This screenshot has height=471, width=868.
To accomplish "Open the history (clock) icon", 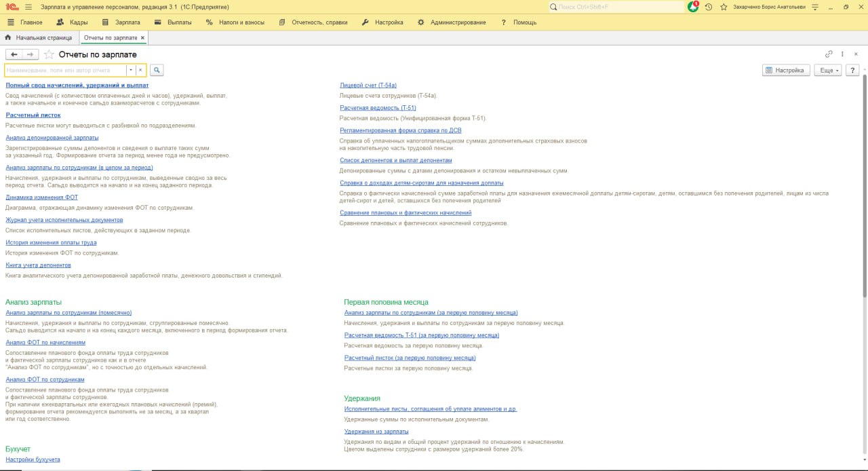I will click(708, 7).
